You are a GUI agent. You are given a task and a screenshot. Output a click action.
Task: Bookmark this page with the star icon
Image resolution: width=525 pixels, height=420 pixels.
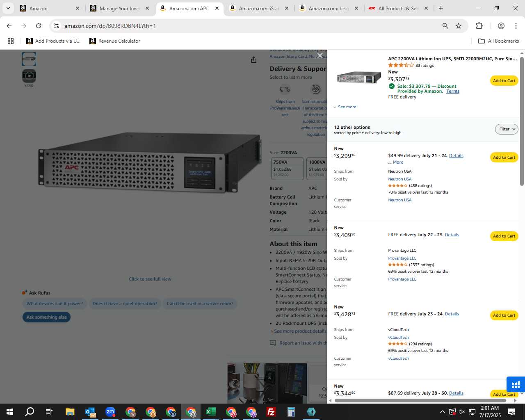coord(459,26)
